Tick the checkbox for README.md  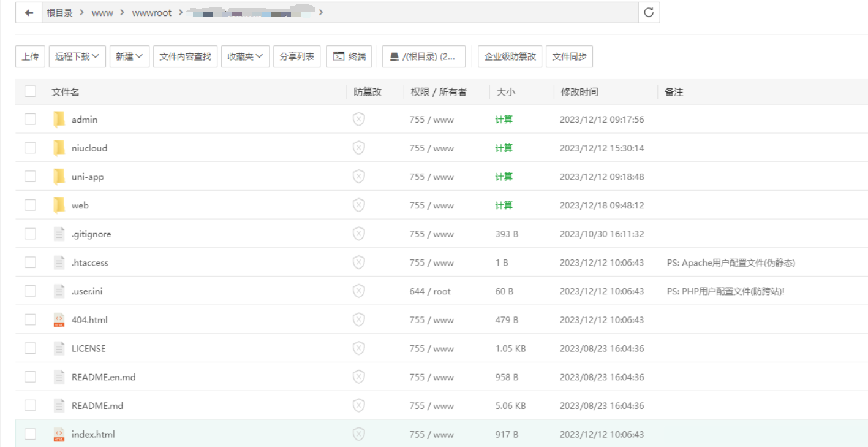click(30, 406)
